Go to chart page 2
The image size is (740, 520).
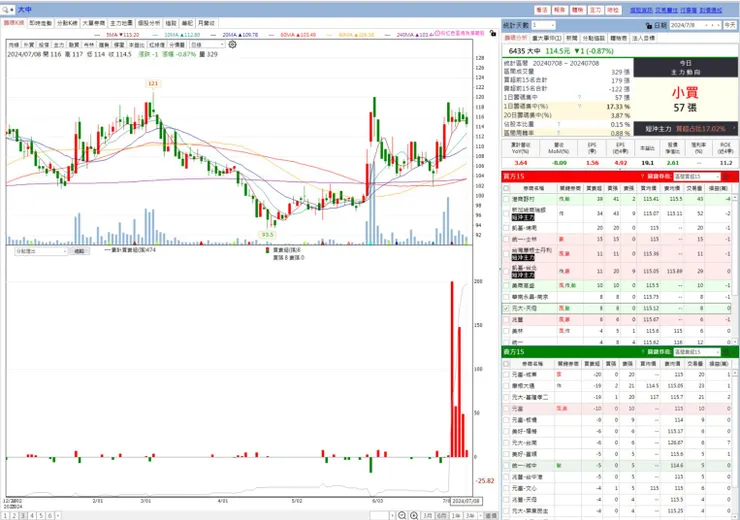pos(14,516)
